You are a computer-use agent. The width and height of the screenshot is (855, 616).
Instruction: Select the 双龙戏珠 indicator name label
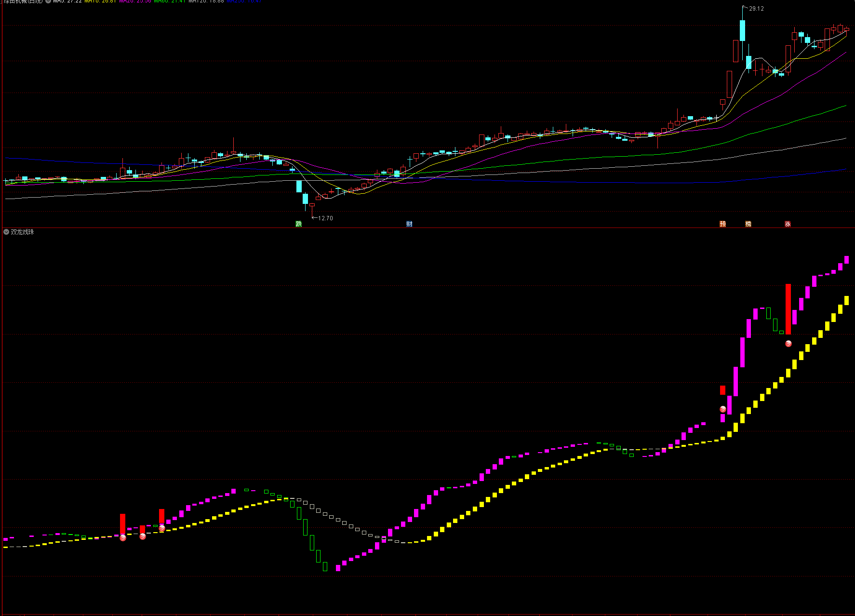pos(23,232)
